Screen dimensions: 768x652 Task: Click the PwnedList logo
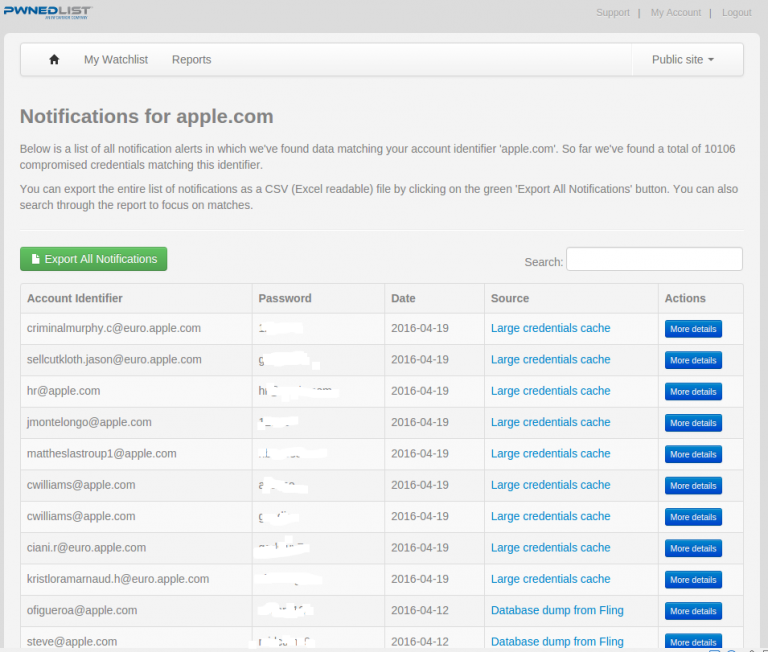(x=46, y=12)
